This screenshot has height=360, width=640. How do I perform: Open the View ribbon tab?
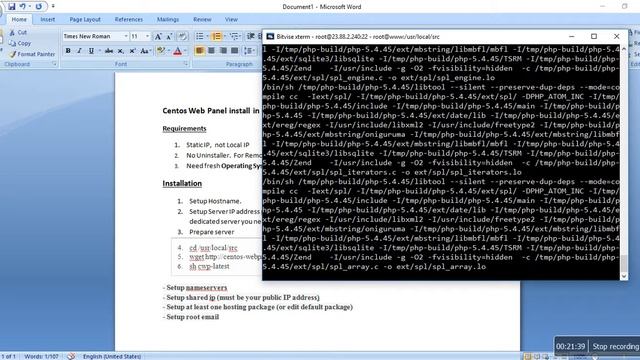[231, 20]
